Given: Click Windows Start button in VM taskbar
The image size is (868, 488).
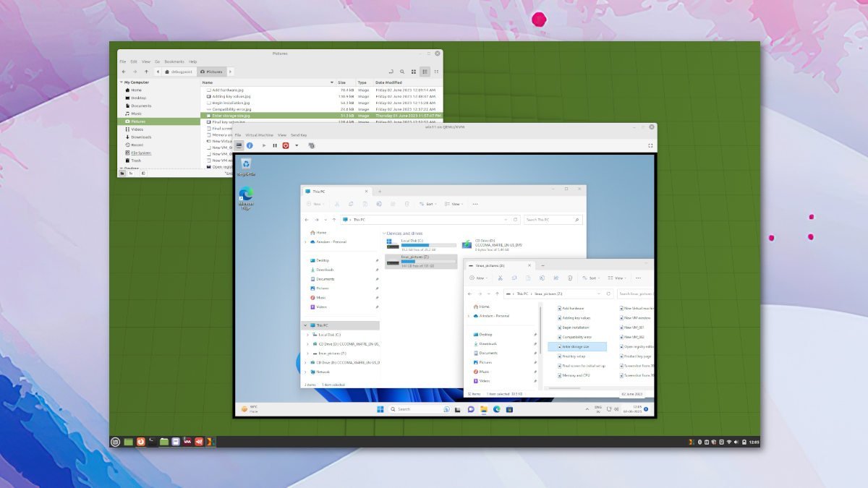Looking at the screenshot, I should coord(380,409).
